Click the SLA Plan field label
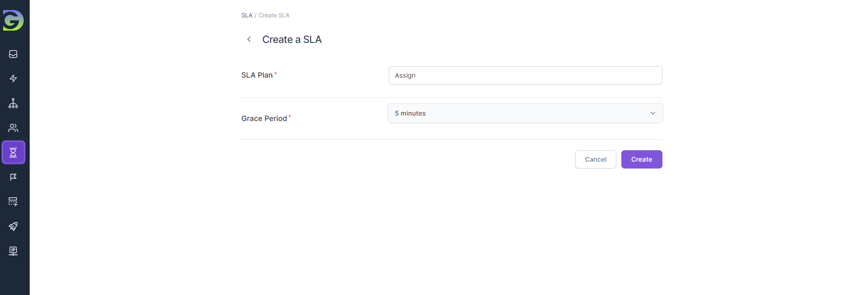The image size is (868, 295). (257, 75)
